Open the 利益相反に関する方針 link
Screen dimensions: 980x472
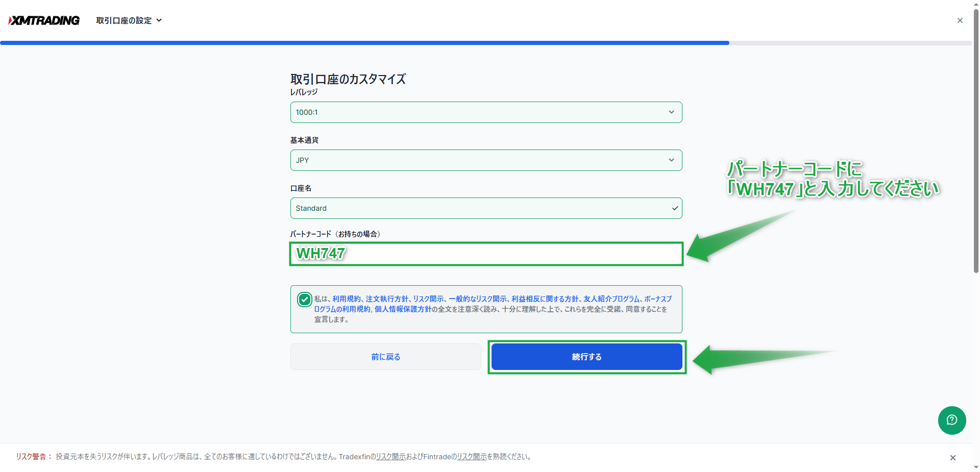545,299
